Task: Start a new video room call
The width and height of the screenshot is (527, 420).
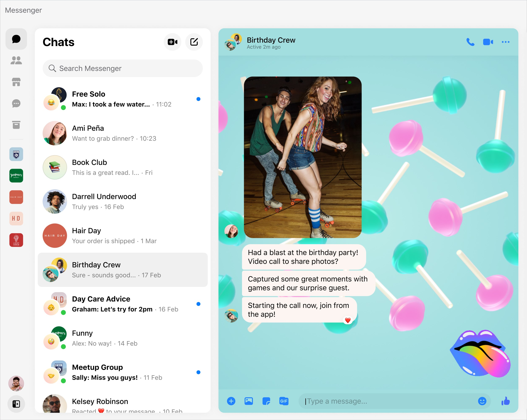Action: (x=173, y=42)
